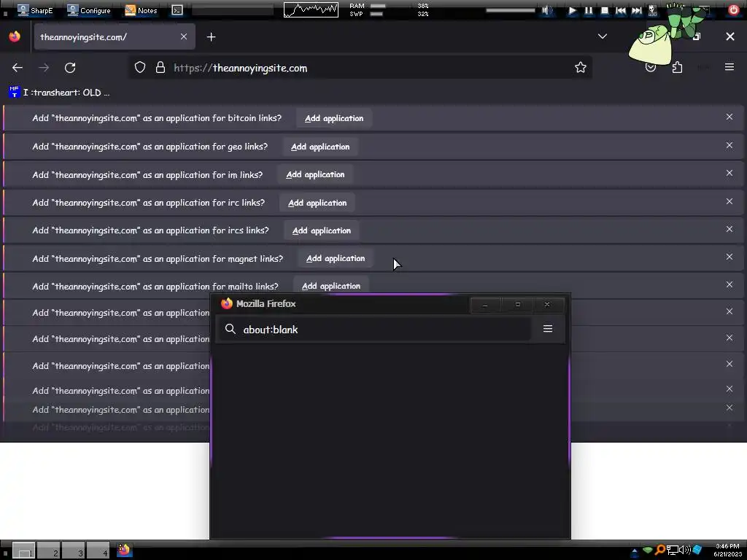Open the SharpE menu in top bar

[x=35, y=10]
